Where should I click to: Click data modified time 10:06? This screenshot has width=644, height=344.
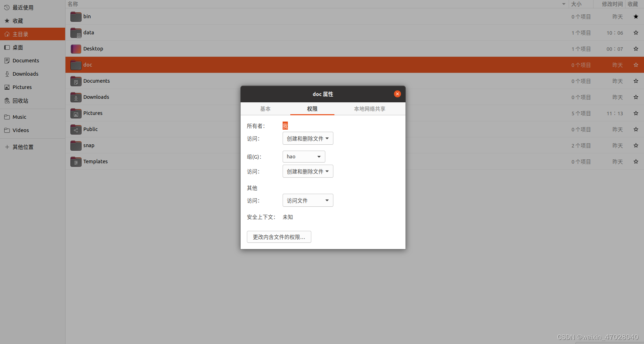click(615, 33)
